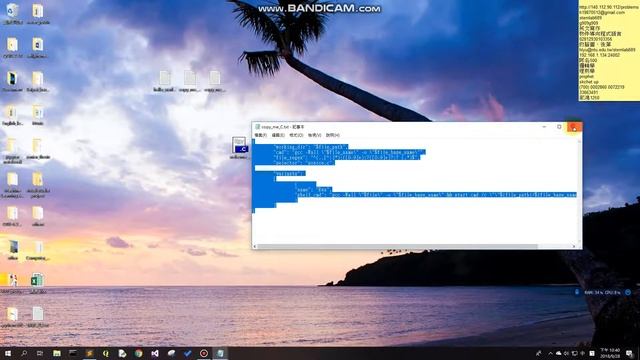The height and width of the screenshot is (360, 640).
Task: Open the blue checkmark app in taskbar
Action: (187, 353)
